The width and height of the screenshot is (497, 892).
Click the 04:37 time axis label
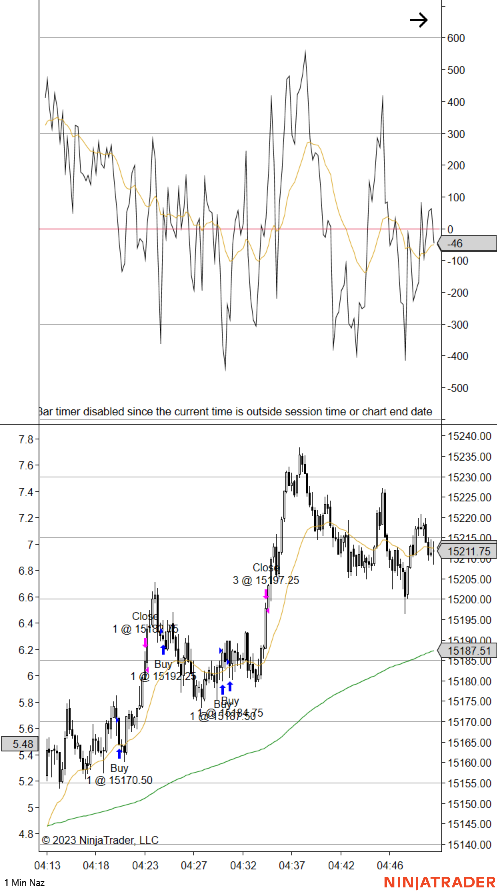[x=291, y=865]
